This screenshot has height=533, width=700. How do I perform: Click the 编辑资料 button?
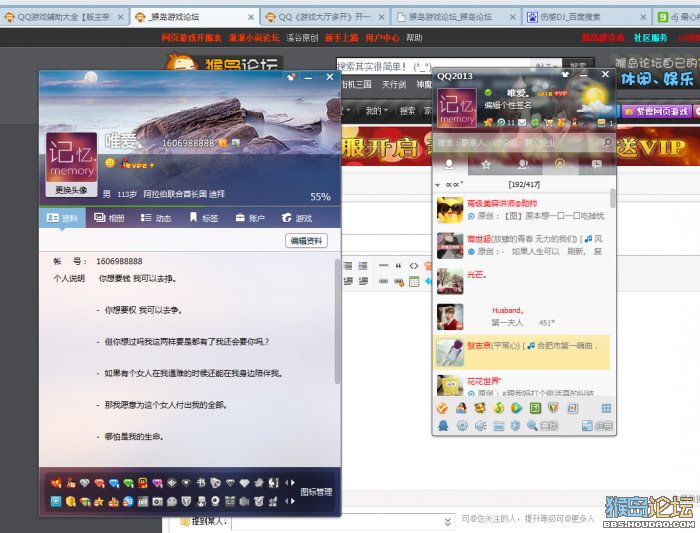[306, 241]
